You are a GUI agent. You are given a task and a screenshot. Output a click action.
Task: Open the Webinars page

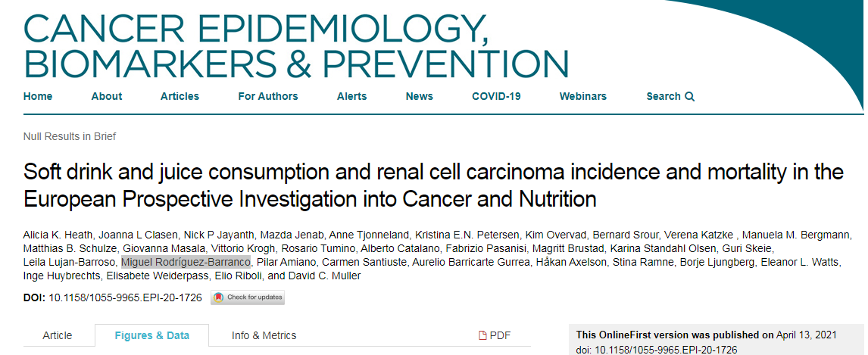[x=583, y=96]
